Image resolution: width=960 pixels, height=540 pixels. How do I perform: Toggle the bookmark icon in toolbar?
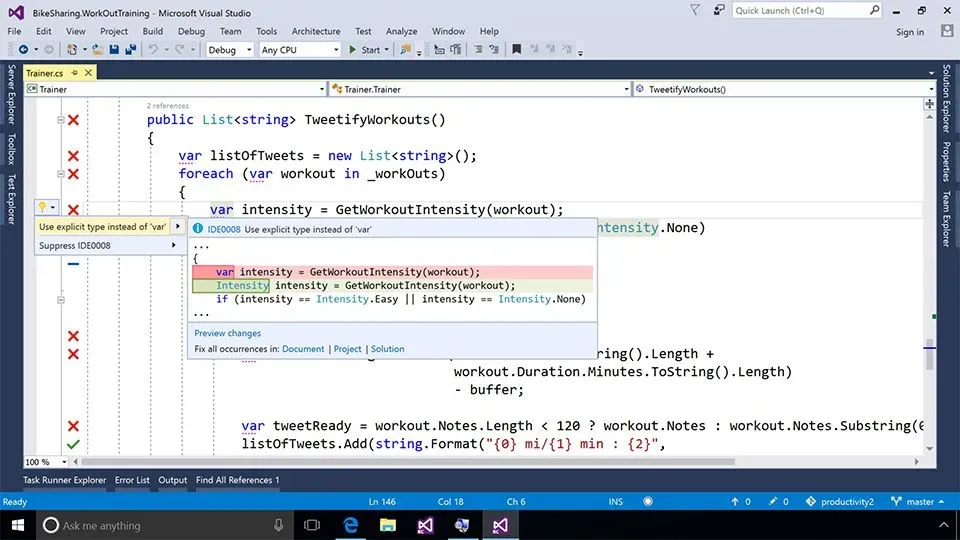(x=517, y=50)
